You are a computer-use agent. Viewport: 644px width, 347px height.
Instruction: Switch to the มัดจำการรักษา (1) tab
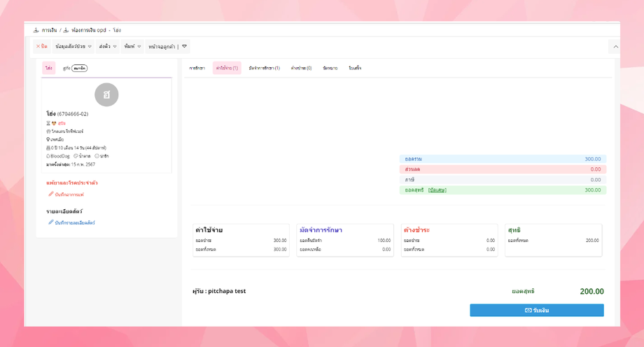264,68
